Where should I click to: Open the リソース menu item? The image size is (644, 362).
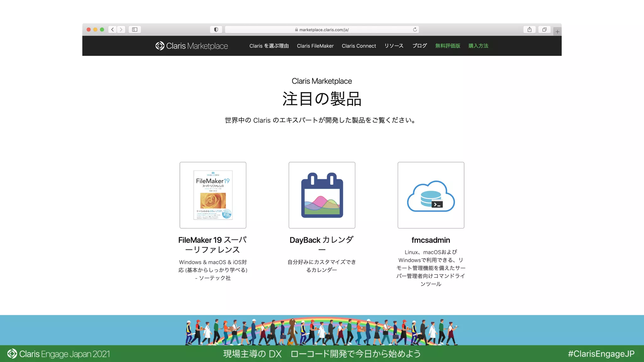click(394, 46)
